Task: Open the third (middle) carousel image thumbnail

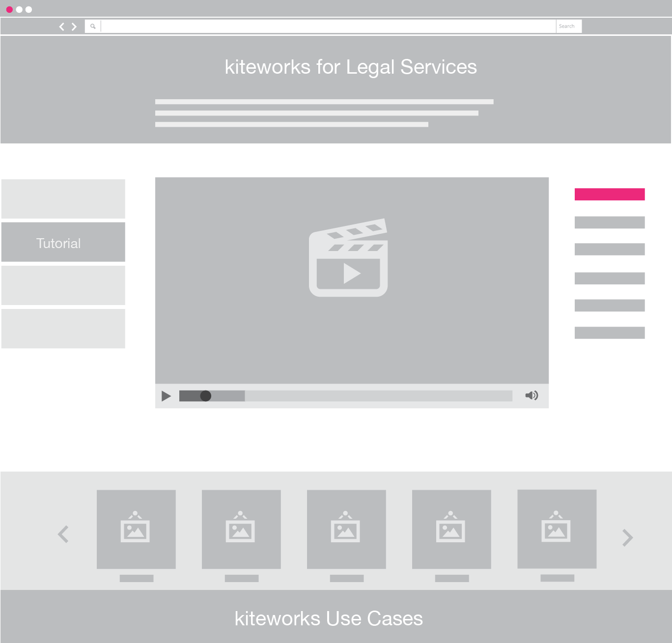Action: (346, 530)
